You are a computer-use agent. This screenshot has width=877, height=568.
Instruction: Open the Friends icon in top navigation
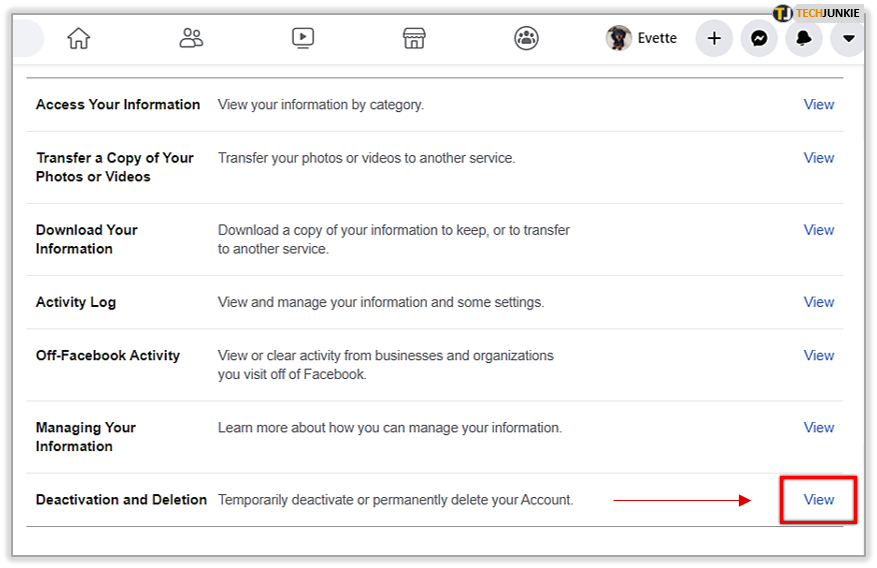(191, 39)
